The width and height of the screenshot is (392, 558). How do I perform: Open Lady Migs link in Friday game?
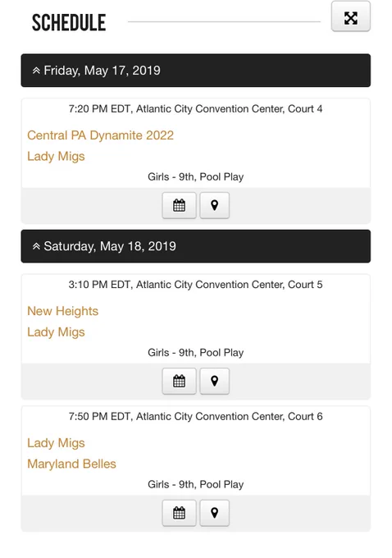[56, 156]
